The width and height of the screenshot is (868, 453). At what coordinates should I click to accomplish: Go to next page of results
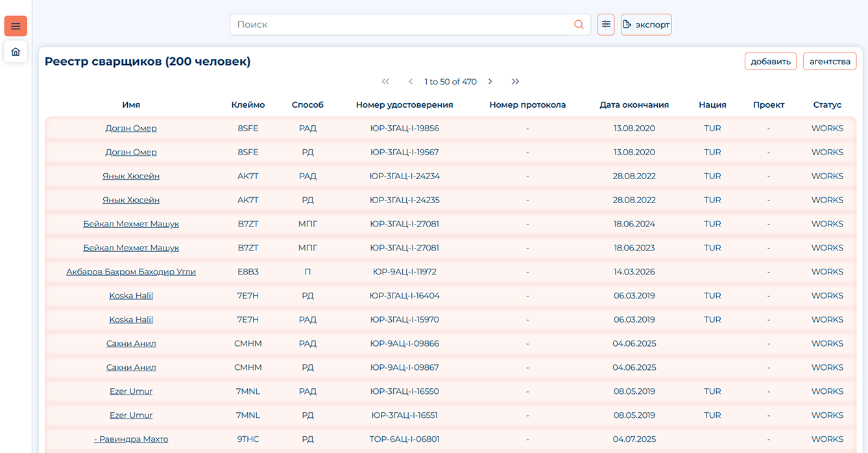pos(490,82)
